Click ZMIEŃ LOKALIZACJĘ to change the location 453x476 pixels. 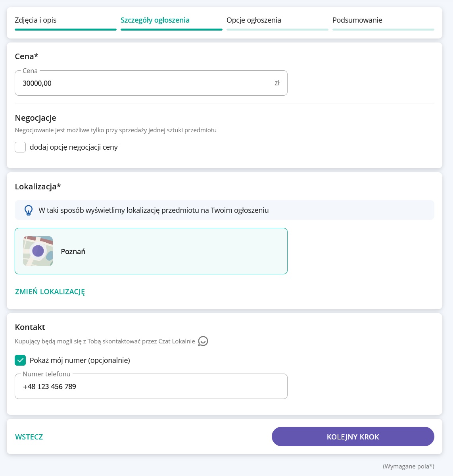click(x=50, y=291)
